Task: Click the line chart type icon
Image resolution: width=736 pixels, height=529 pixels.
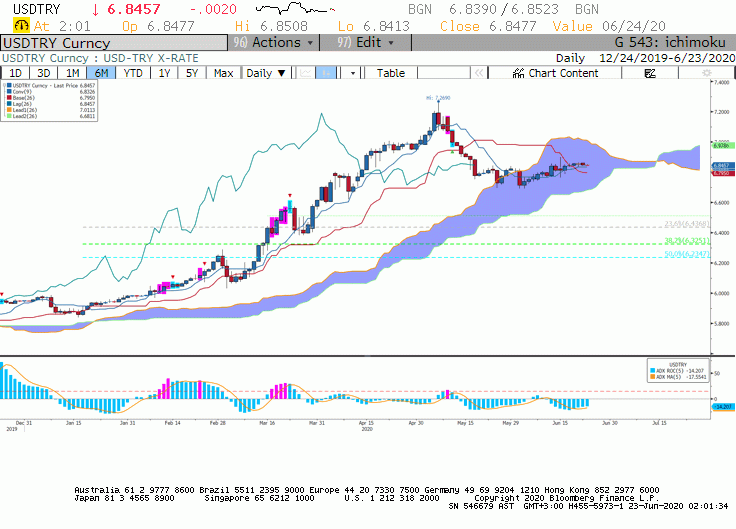Action: [x=306, y=73]
